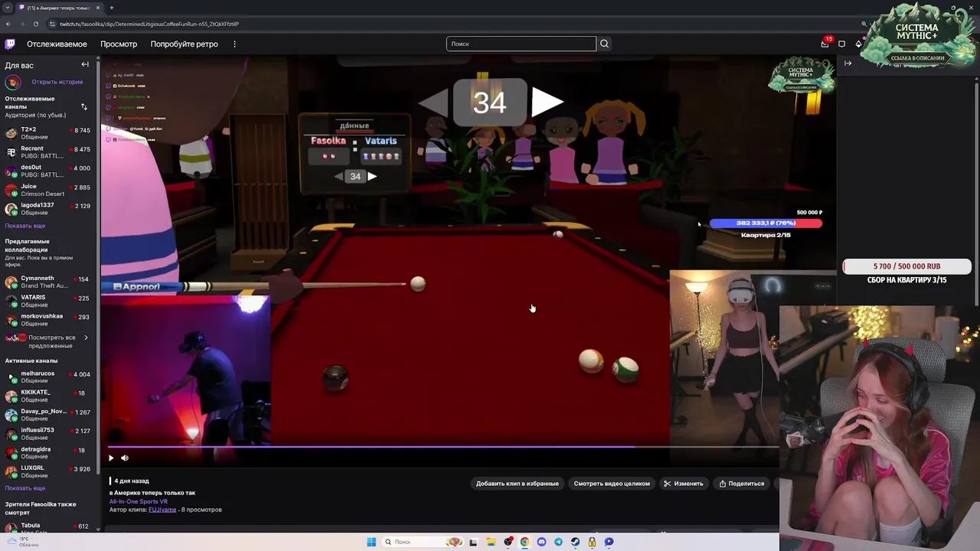Click Добавить клип в избранные button
This screenshot has height=551, width=980.
pyautogui.click(x=518, y=484)
